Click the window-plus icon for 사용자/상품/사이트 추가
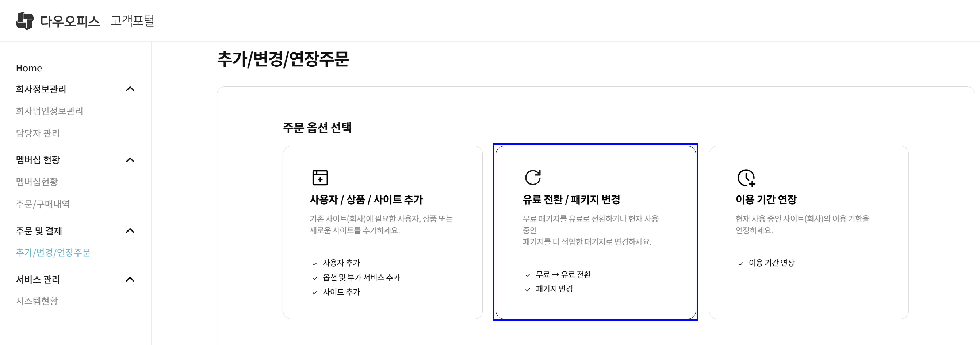Image resolution: width=980 pixels, height=345 pixels. (320, 177)
